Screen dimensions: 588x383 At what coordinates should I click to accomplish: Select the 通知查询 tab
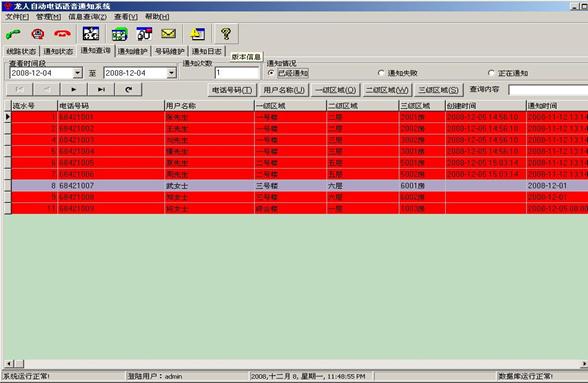point(96,51)
